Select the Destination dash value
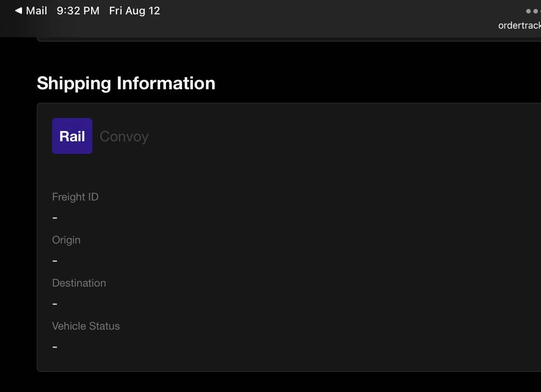This screenshot has width=541, height=392. click(x=55, y=304)
